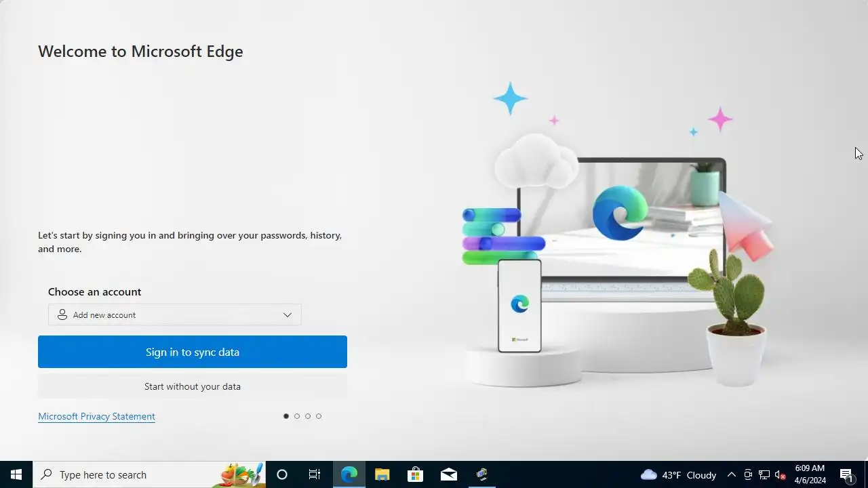This screenshot has width=868, height=488.
Task: Show hidden system tray icons
Action: [x=732, y=474]
